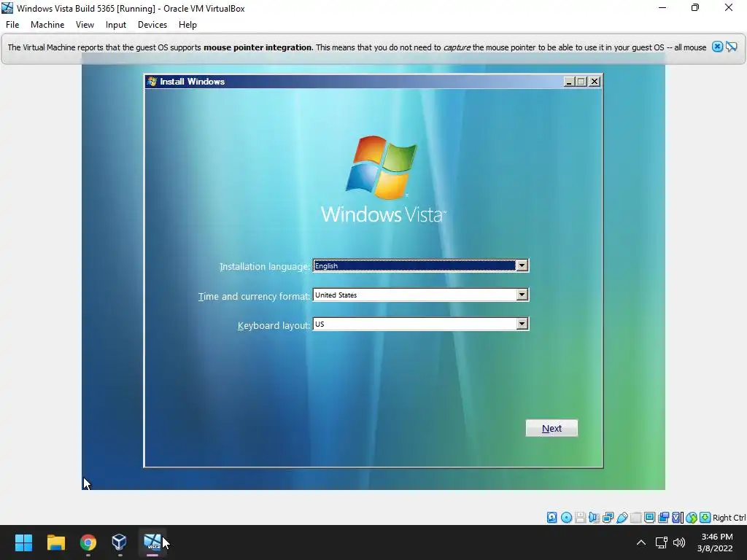
Task: Open the View menu
Action: point(85,25)
